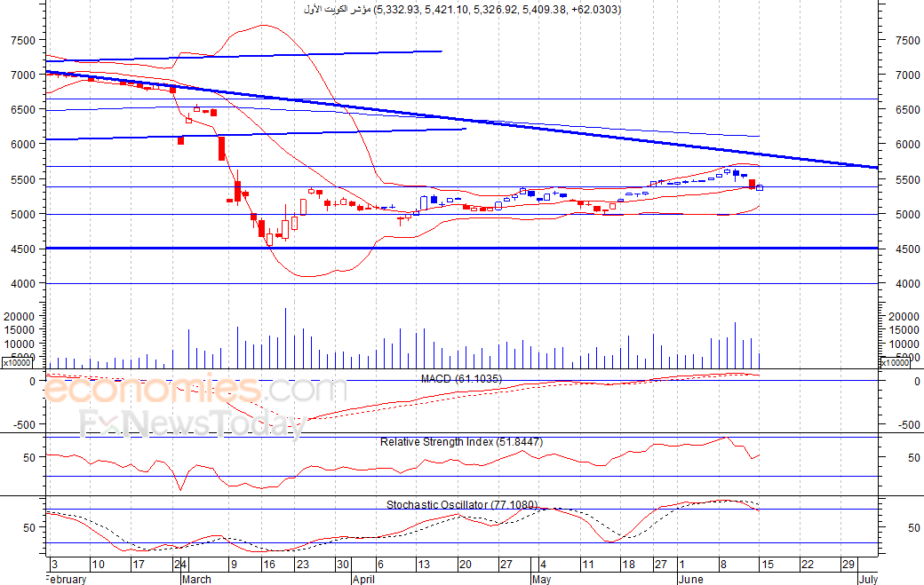Click the July label on time axis

click(x=868, y=579)
